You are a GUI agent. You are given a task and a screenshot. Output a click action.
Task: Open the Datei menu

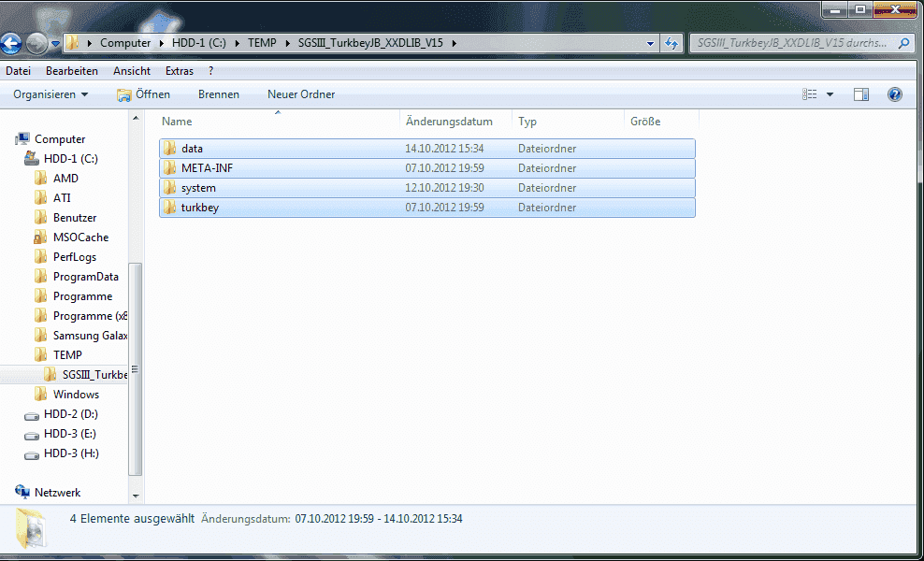point(19,71)
